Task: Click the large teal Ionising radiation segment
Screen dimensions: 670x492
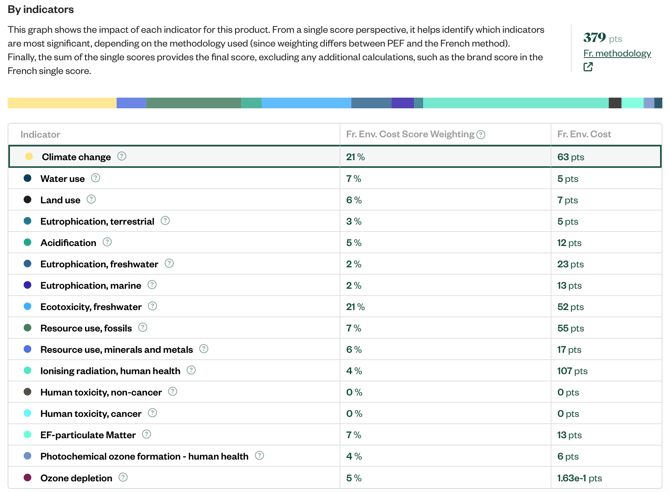Action: (515, 103)
